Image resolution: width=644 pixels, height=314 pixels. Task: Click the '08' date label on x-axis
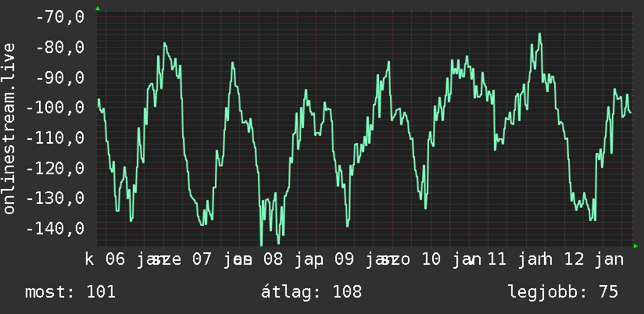[x=273, y=259]
